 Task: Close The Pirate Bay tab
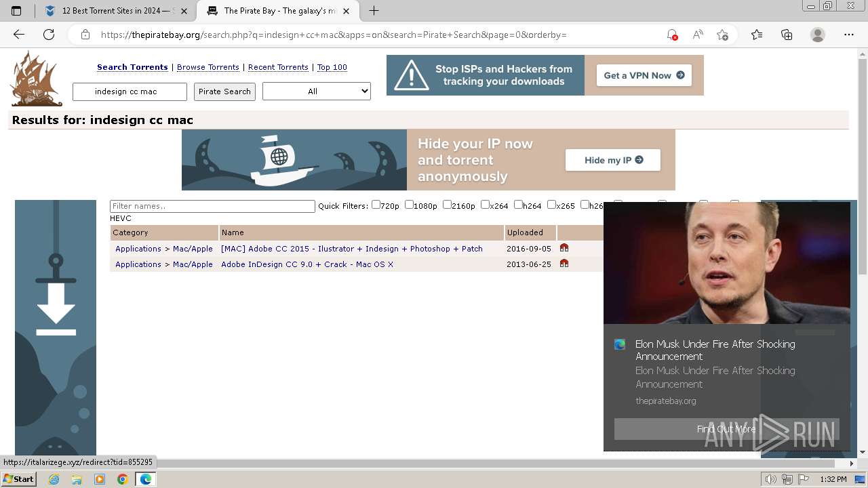(x=346, y=11)
